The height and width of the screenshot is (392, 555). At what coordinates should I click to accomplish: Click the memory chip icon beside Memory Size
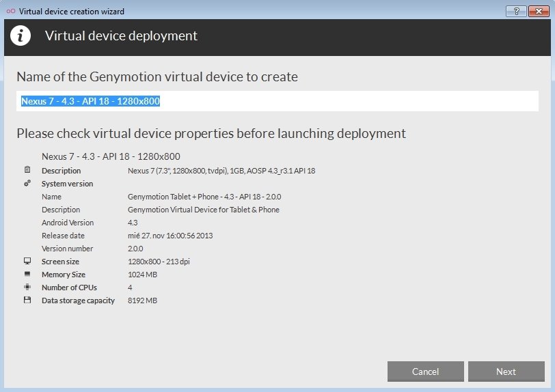tap(27, 274)
